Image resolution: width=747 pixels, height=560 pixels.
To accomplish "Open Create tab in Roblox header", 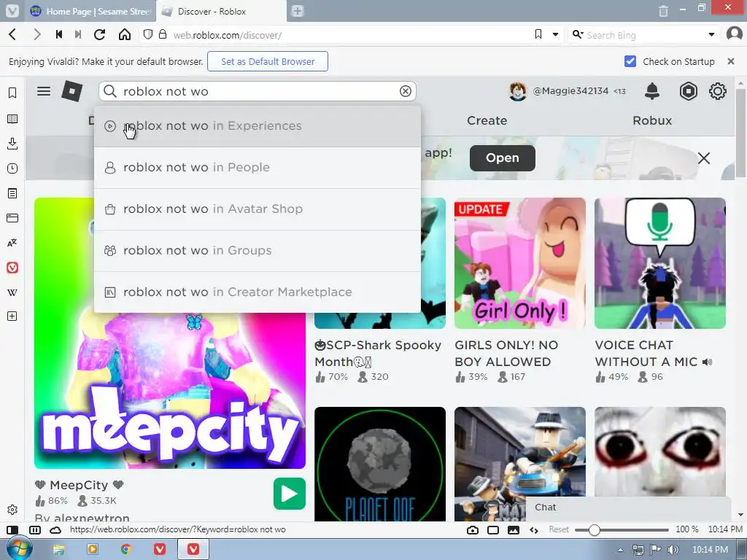I will coord(487,120).
